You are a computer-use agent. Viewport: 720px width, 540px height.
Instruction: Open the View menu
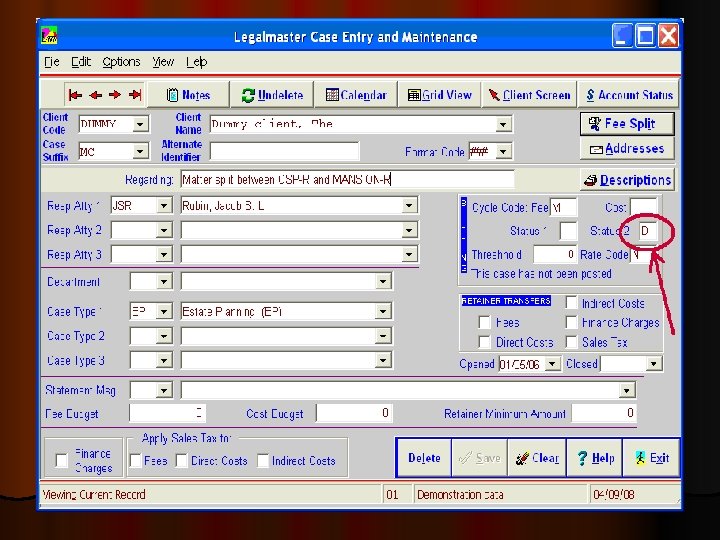(163, 62)
